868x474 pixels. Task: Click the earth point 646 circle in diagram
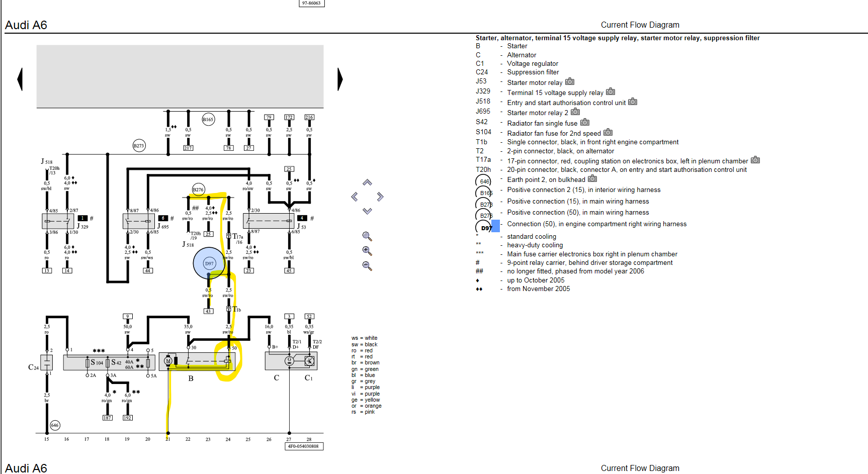click(x=55, y=425)
